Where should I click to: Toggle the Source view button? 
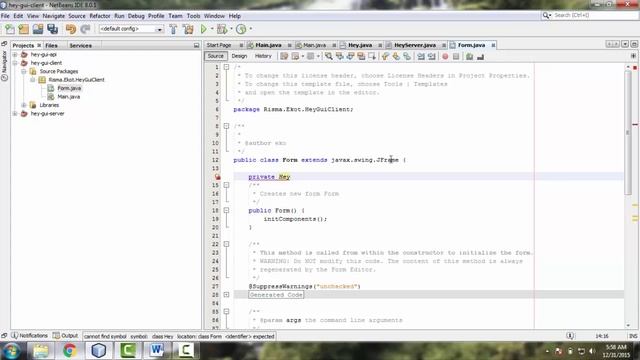click(x=216, y=56)
